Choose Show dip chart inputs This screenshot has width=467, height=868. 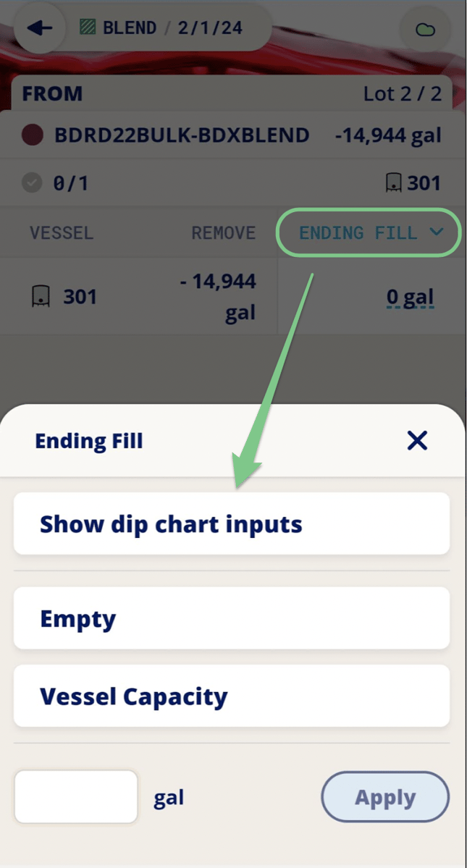click(x=232, y=523)
